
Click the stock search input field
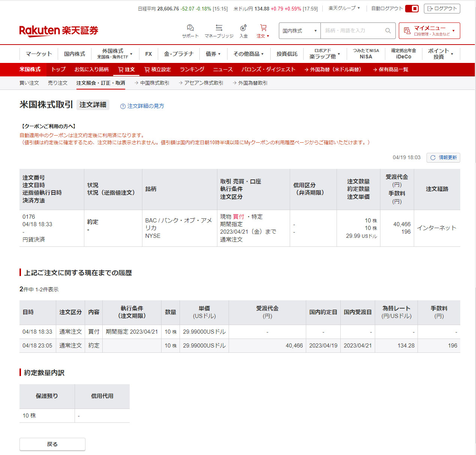click(352, 31)
